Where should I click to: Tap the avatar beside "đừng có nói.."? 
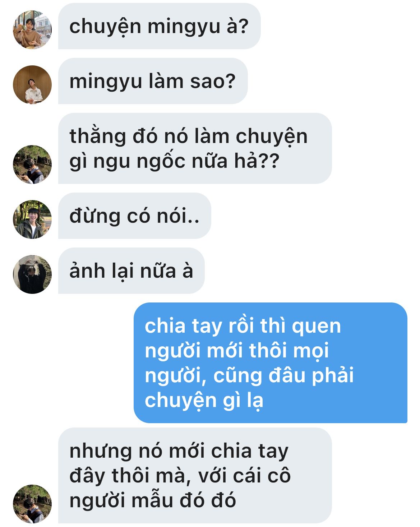[32, 219]
